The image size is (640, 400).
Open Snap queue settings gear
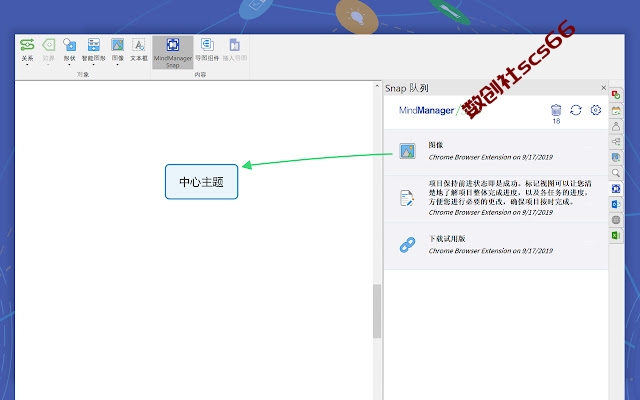[596, 110]
